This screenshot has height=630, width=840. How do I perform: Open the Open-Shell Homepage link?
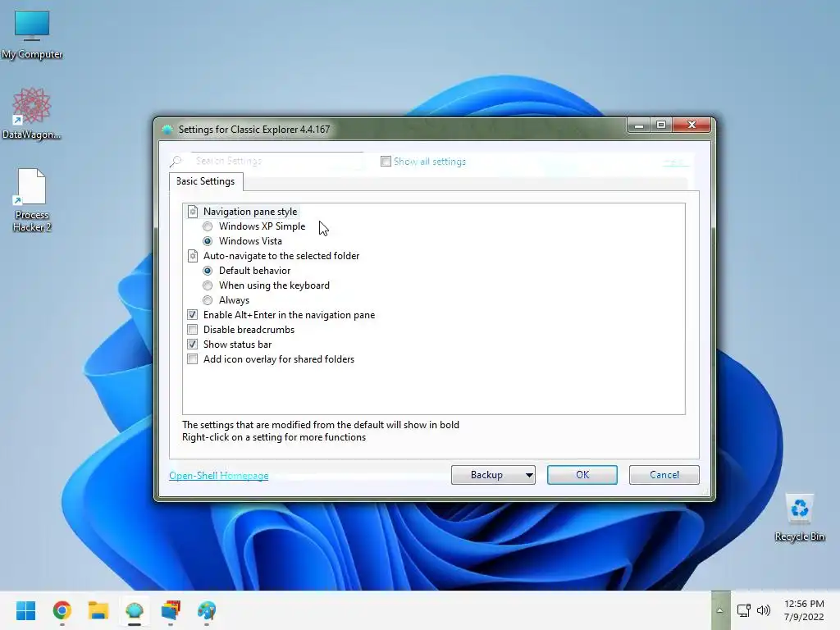click(218, 476)
